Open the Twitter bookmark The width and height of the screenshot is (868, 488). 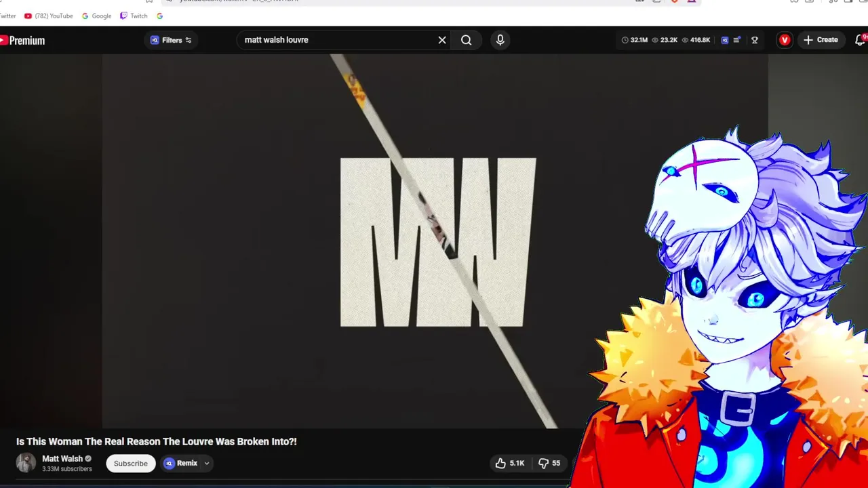tap(7, 16)
